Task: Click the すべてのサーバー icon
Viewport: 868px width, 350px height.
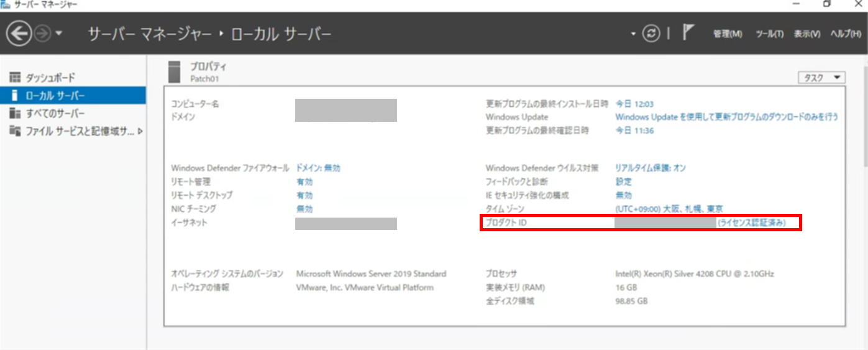Action: [15, 114]
